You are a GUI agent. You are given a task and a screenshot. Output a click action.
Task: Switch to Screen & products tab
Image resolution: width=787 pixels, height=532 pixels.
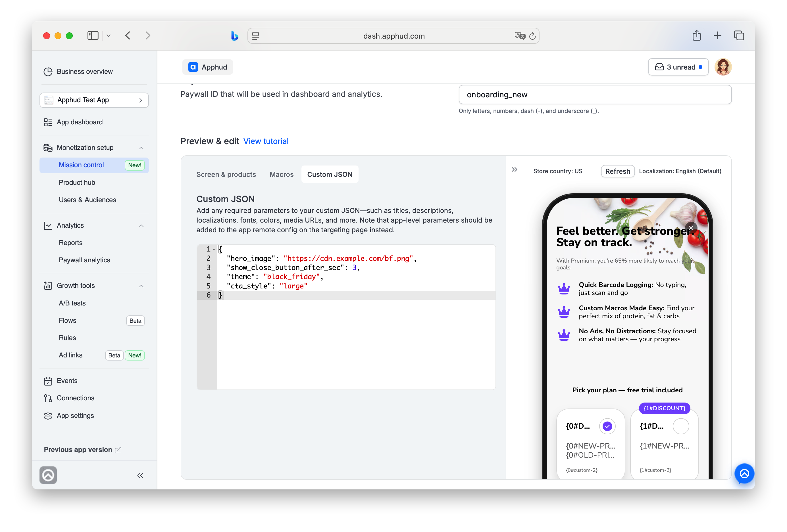(x=226, y=174)
